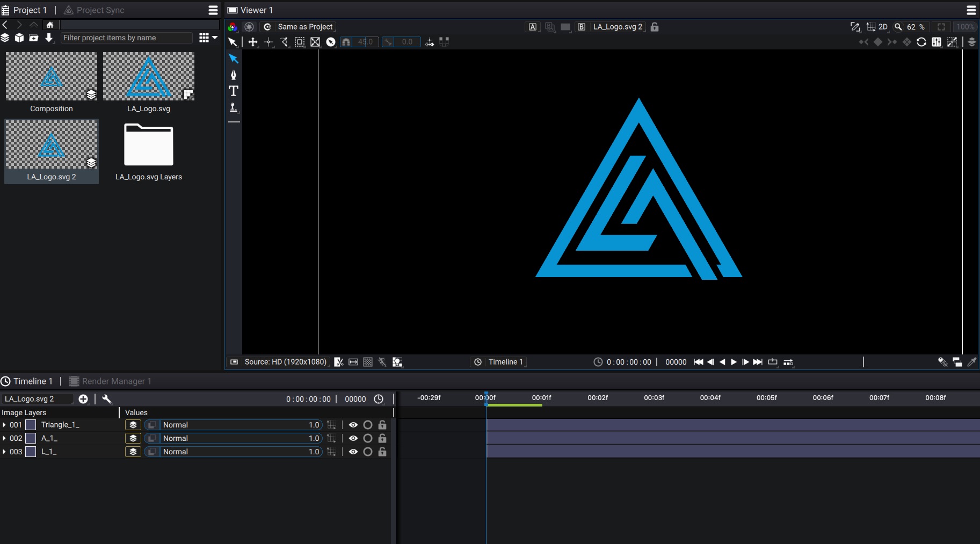Expand the A_1_ layer row

pos(4,438)
